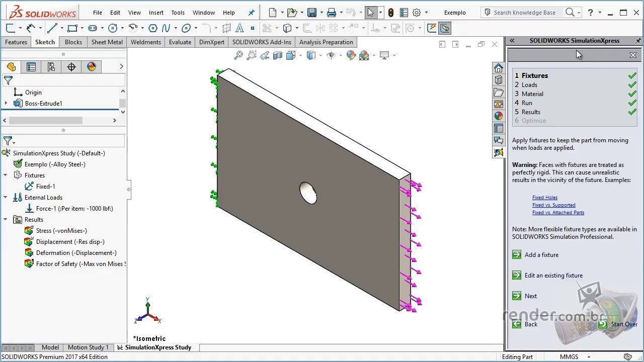Switch to the Evaluate tab
Viewport: 644px width, 362px height.
tap(180, 42)
